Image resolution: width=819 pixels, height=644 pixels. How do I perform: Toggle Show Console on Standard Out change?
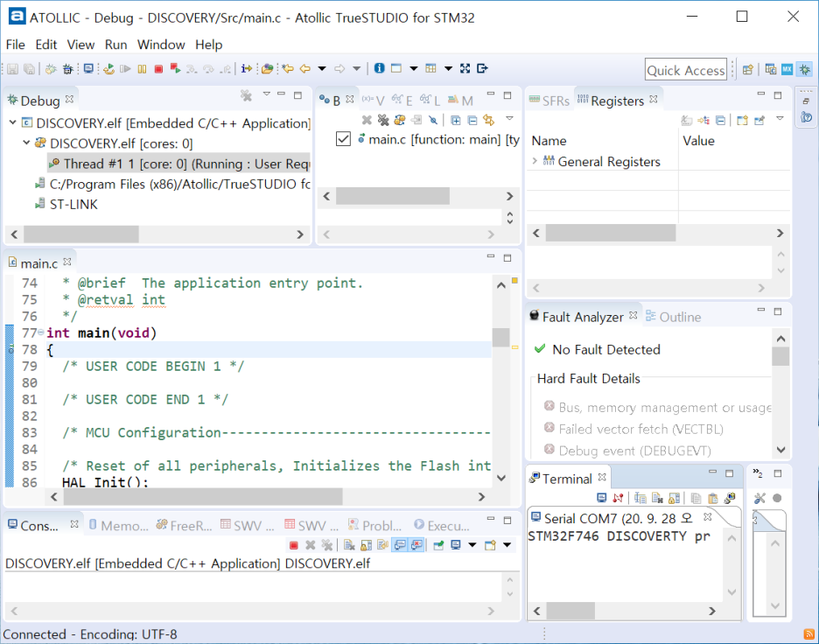400,545
